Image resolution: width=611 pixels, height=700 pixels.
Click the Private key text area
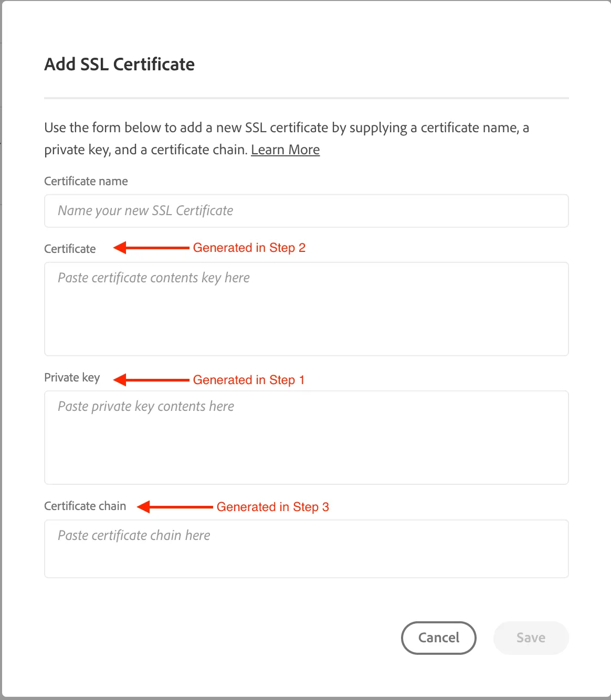click(x=306, y=437)
